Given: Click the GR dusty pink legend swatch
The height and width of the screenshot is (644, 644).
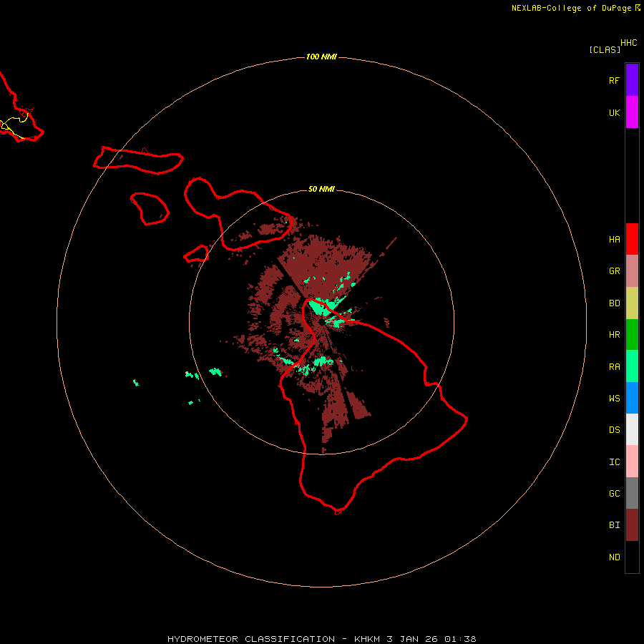Looking at the screenshot, I should click(632, 271).
